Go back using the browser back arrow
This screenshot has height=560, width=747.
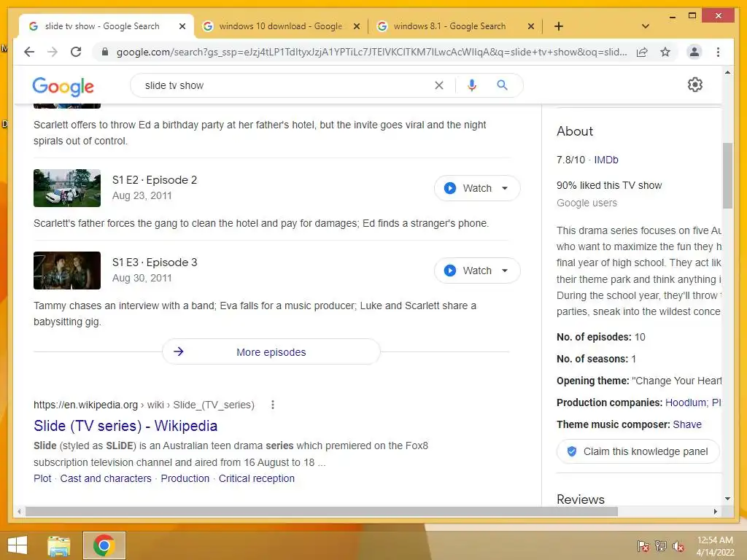click(x=29, y=52)
